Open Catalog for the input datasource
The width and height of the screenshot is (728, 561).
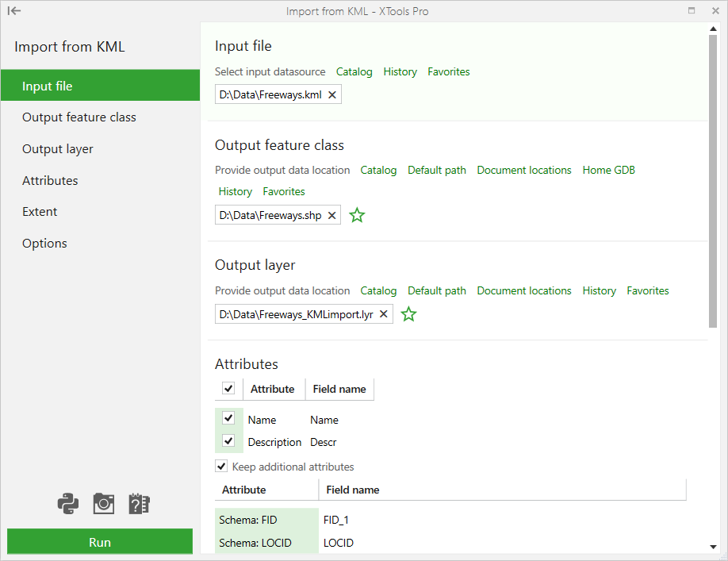pyautogui.click(x=354, y=71)
